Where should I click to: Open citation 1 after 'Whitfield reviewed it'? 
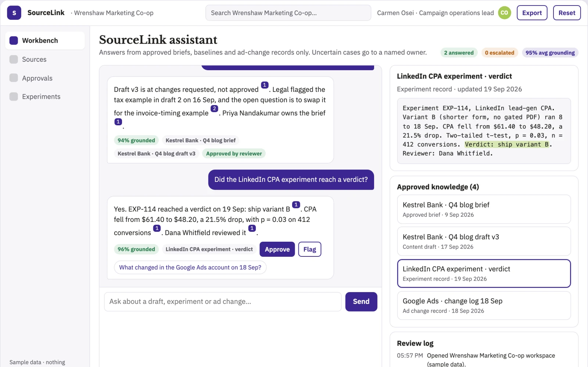(x=252, y=228)
